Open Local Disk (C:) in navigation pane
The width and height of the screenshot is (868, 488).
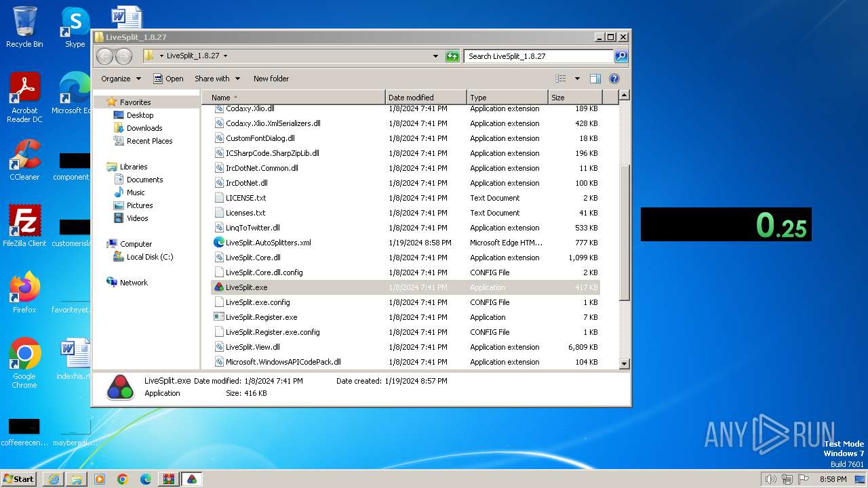pyautogui.click(x=150, y=257)
